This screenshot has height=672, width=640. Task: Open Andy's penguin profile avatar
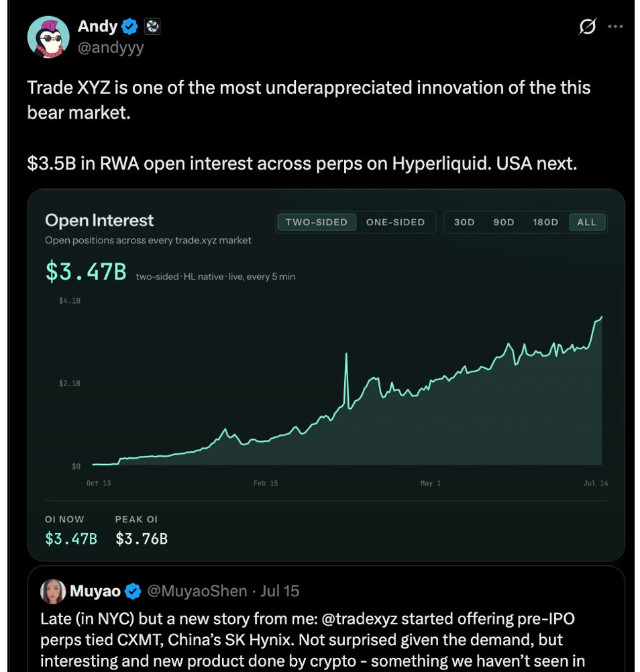(x=48, y=38)
